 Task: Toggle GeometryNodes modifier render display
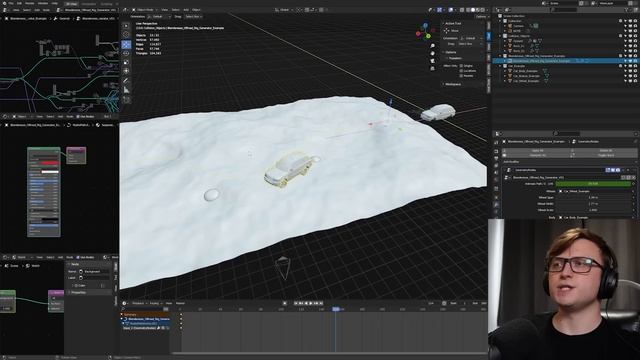coord(618,170)
